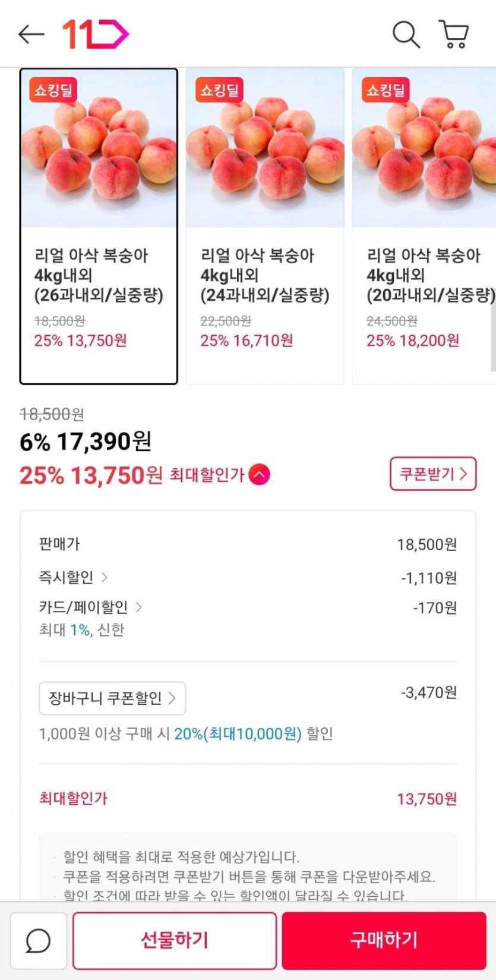Expand 카드/페이할인 details chevron
The image size is (496, 980).
[139, 607]
